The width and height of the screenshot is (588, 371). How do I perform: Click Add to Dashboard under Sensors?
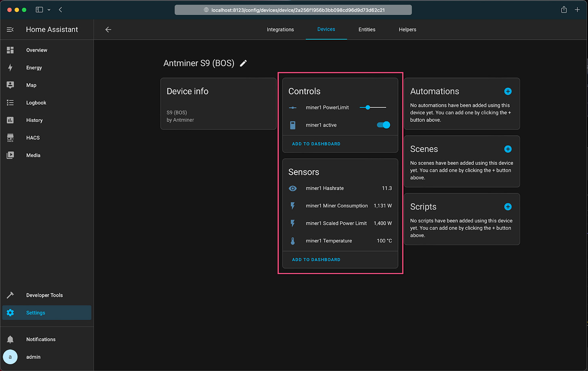[316, 260]
